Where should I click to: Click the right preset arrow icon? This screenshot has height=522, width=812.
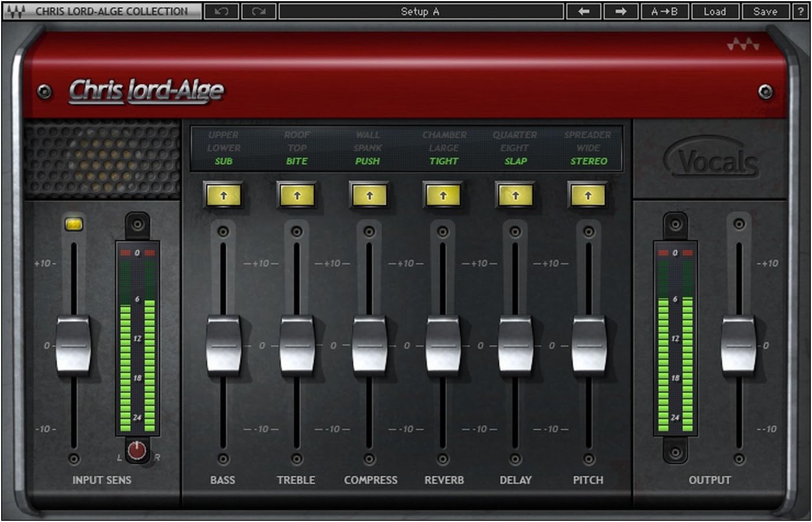621,11
